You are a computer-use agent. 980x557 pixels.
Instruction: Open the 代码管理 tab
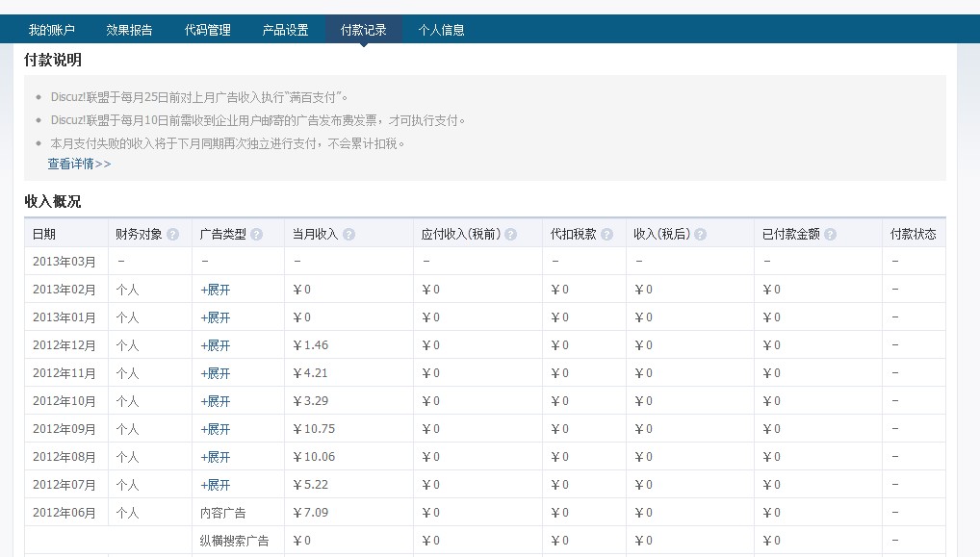coord(208,30)
